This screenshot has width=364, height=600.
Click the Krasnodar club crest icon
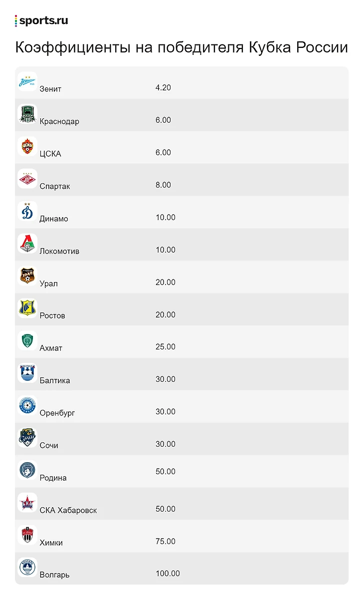click(27, 114)
